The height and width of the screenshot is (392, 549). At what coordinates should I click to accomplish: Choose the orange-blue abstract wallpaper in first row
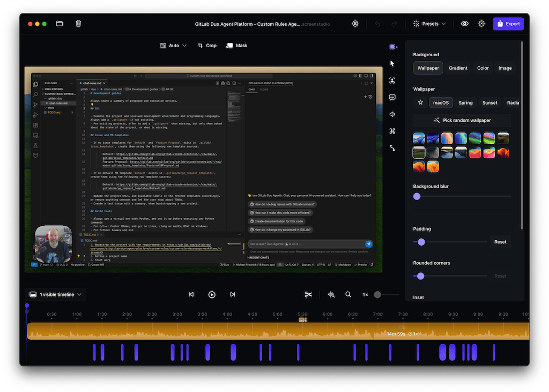point(447,138)
